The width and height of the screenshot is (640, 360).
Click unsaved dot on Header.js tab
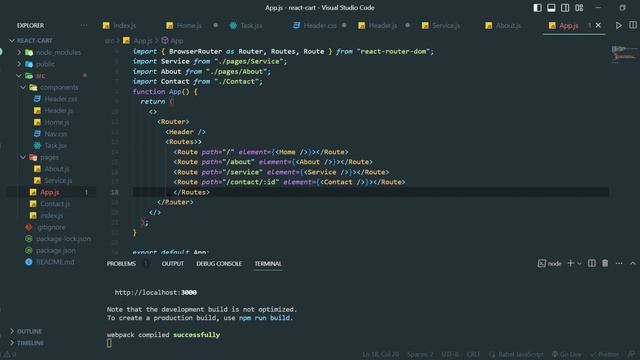pos(407,25)
